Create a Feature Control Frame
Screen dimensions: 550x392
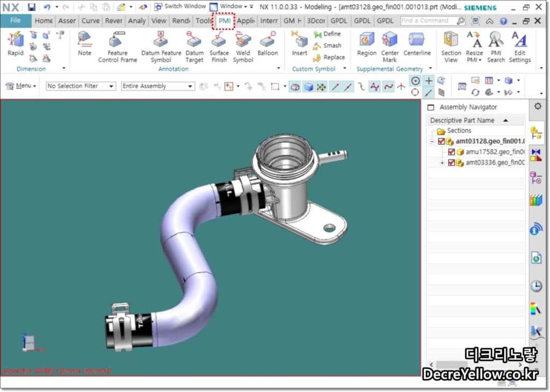pyautogui.click(x=118, y=47)
